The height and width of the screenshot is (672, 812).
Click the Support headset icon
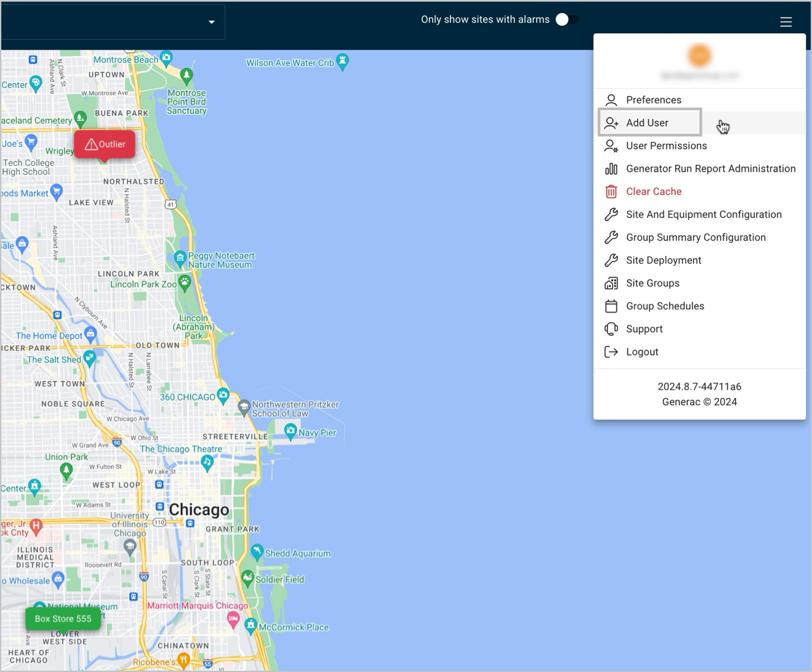(611, 329)
